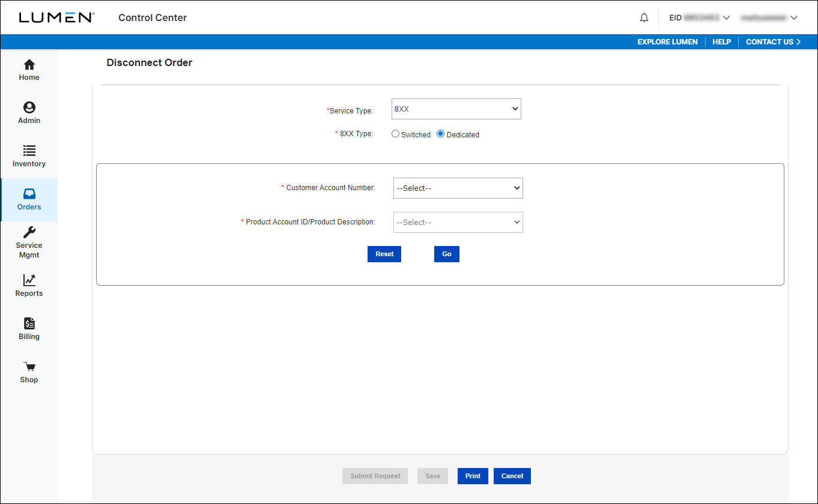Select the Orders tray icon
The height and width of the screenshot is (504, 818).
[29, 194]
